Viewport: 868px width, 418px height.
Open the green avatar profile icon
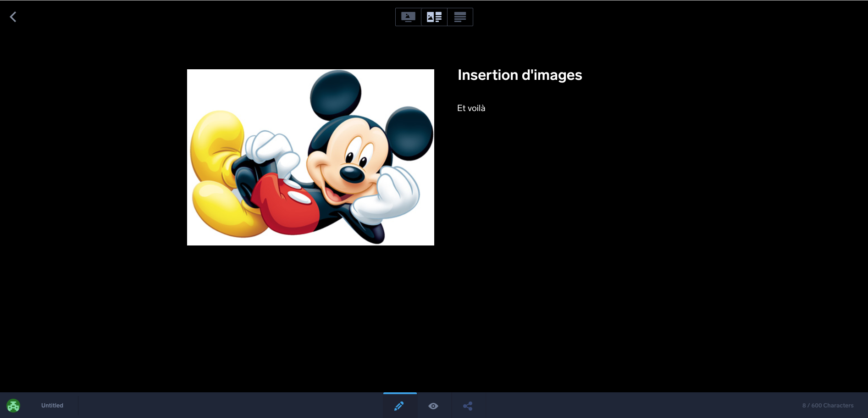[x=13, y=406]
